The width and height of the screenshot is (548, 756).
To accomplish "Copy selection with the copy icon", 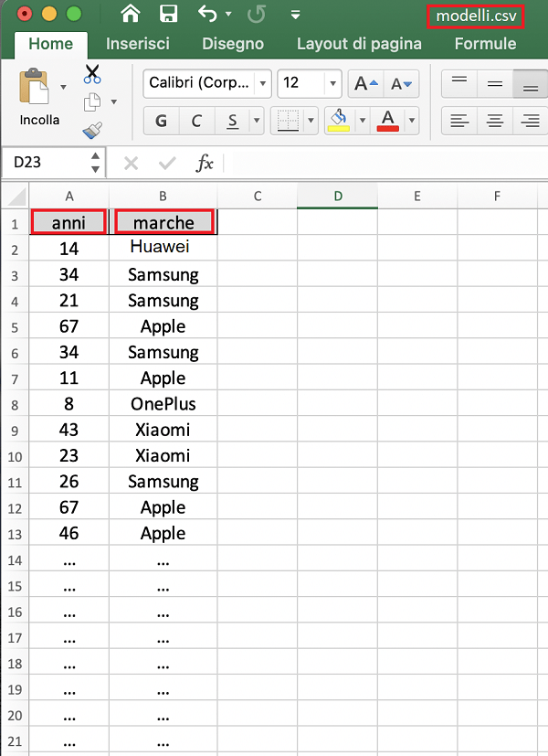I will pos(92,101).
